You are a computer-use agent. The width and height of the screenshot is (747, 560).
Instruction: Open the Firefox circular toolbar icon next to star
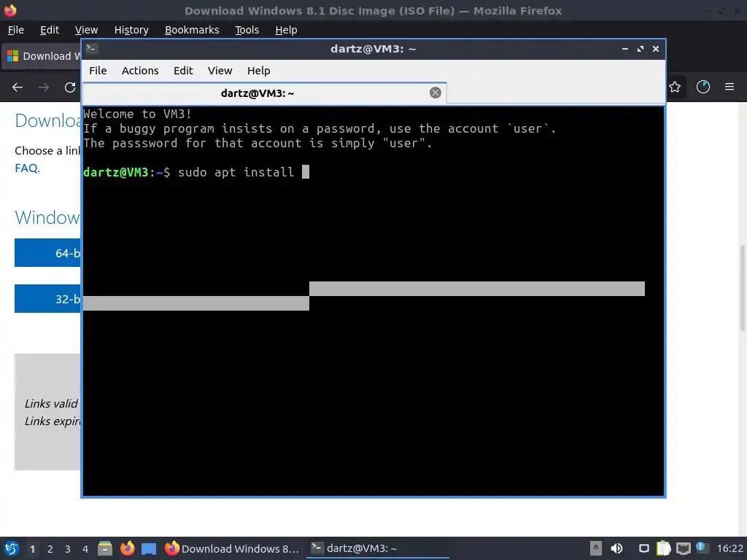pos(703,87)
